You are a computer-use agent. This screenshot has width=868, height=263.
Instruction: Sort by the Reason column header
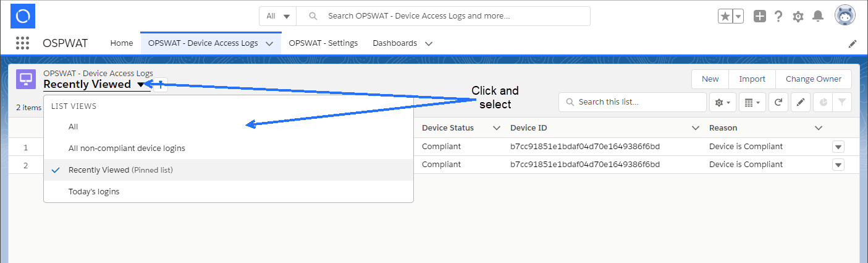coord(723,128)
